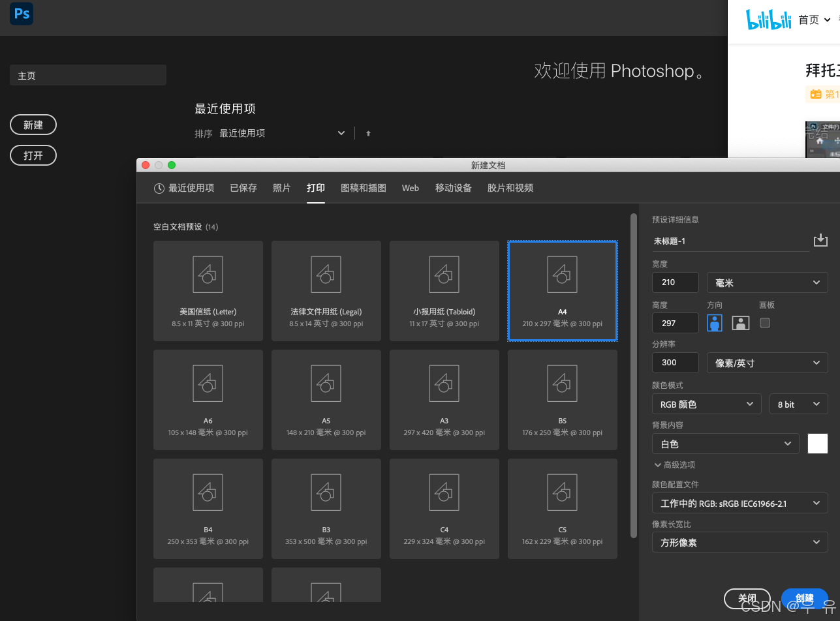This screenshot has width=840, height=621.
Task: Open the 排序 最近使用项 sort dropdown
Action: coord(282,133)
